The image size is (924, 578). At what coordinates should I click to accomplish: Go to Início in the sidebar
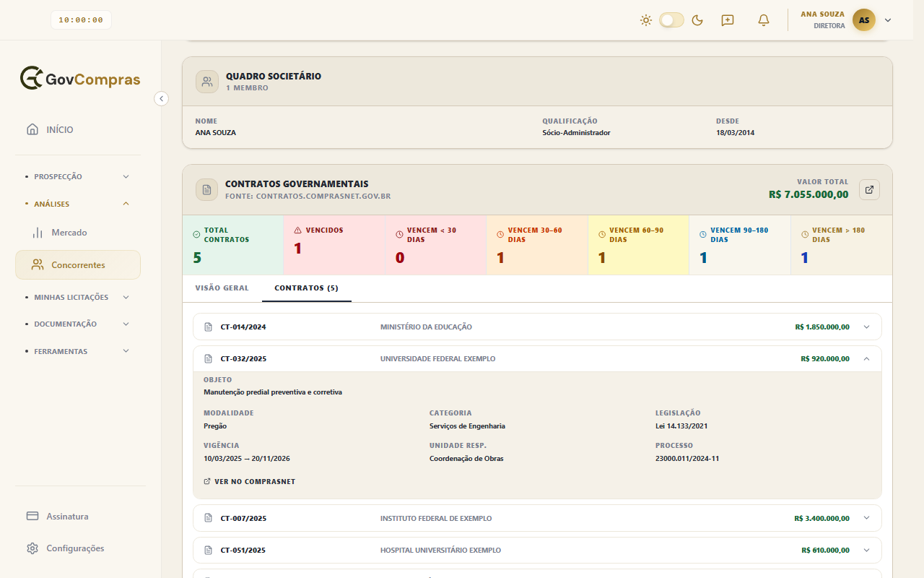pos(78,129)
